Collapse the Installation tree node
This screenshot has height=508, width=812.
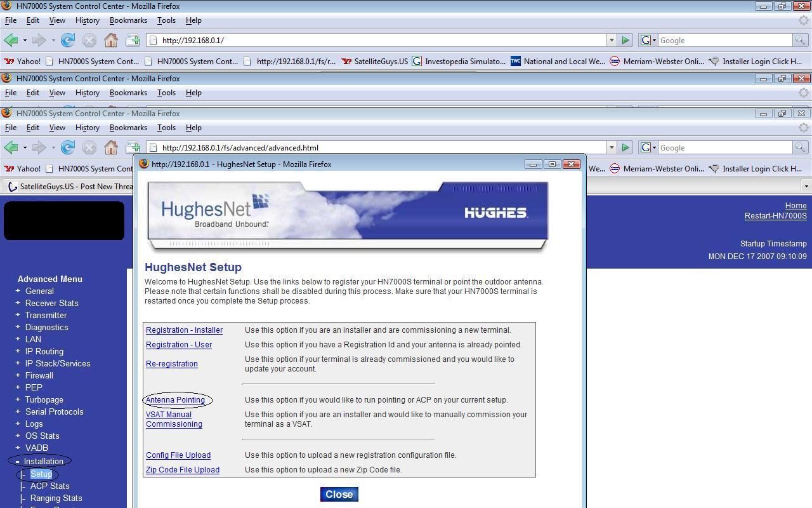[17, 461]
